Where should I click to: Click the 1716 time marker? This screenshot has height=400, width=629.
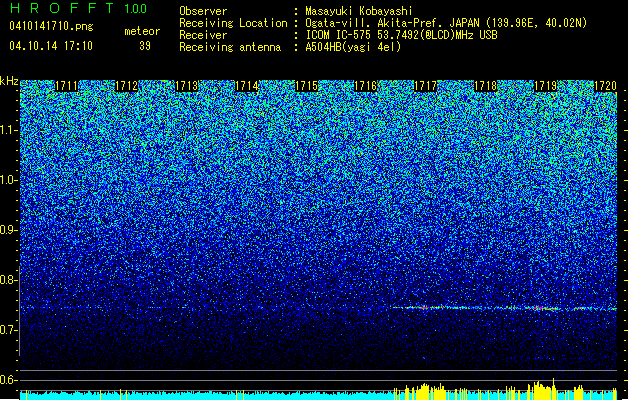point(366,86)
